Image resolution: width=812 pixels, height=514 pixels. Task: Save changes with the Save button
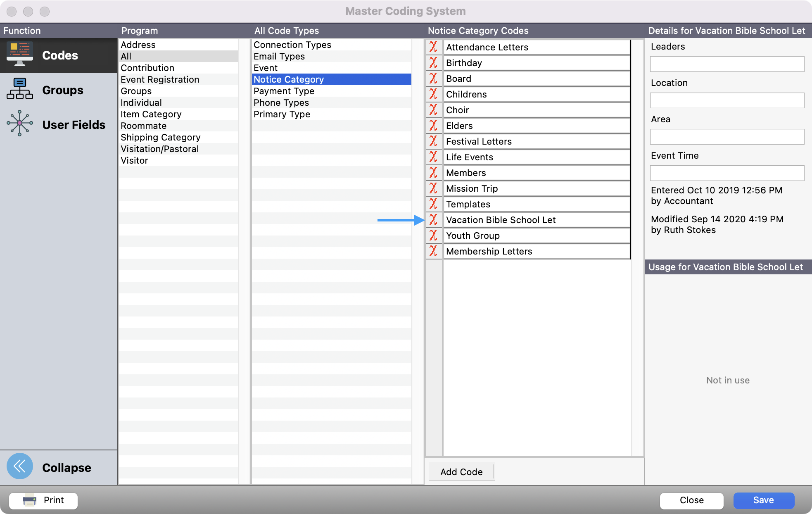(x=764, y=500)
